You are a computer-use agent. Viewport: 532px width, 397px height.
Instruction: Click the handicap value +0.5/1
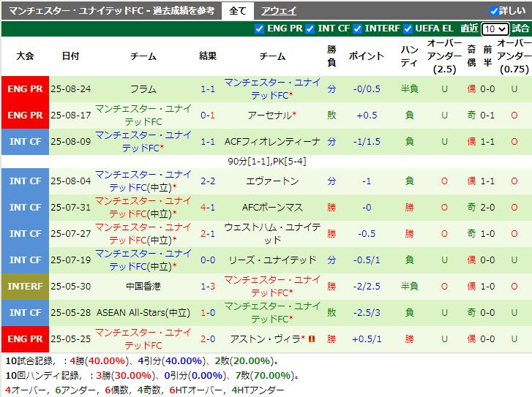367,339
